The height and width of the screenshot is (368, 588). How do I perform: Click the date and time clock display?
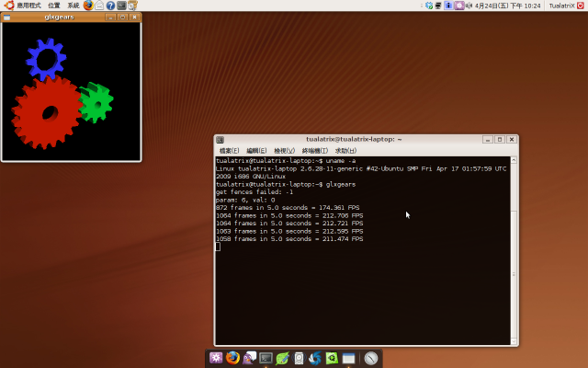click(507, 6)
